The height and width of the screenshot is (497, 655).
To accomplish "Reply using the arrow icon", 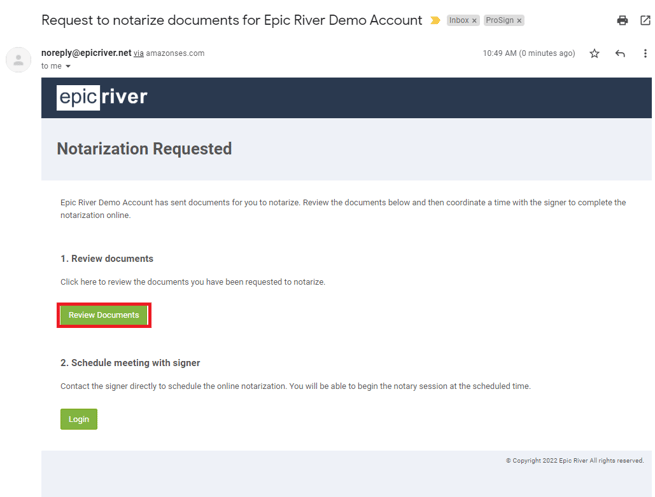I will 620,53.
